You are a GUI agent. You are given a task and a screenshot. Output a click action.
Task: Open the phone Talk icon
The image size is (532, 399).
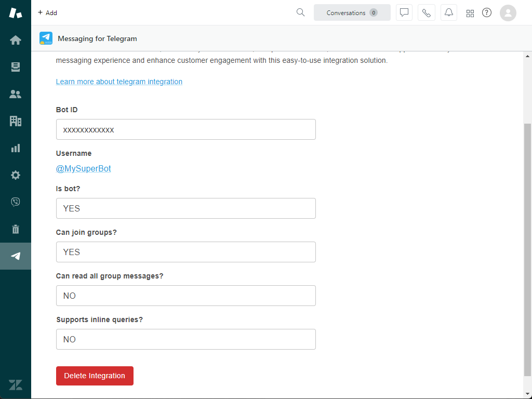427,13
